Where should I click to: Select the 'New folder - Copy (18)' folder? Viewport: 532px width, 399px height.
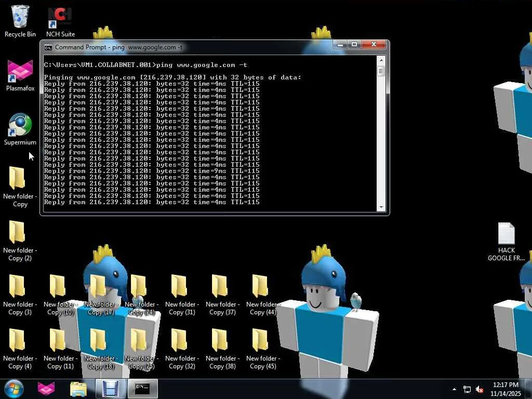tap(100, 349)
